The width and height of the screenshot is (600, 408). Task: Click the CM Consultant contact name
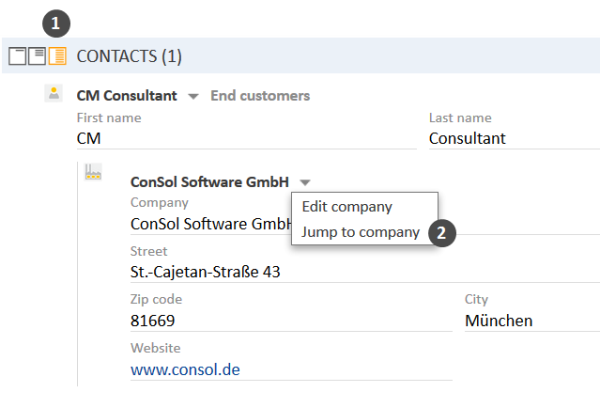[x=127, y=96]
